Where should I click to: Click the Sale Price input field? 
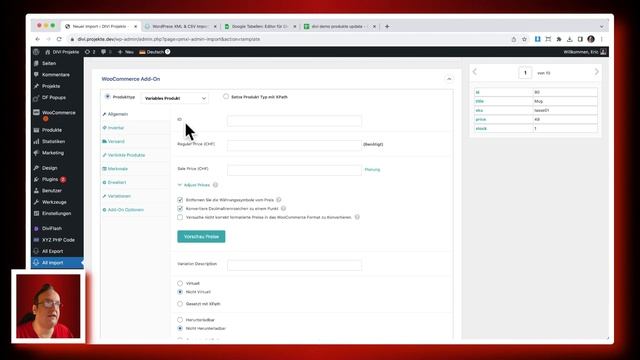pos(294,170)
